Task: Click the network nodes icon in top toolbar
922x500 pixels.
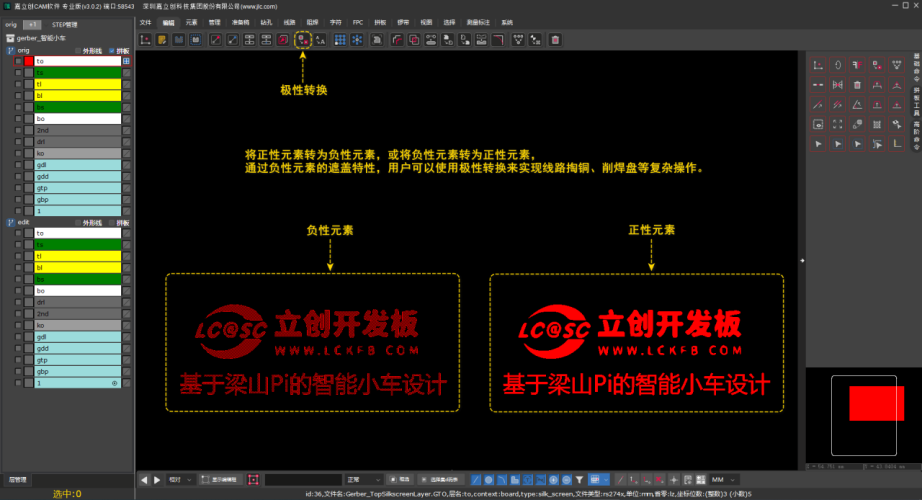Action: 518,39
